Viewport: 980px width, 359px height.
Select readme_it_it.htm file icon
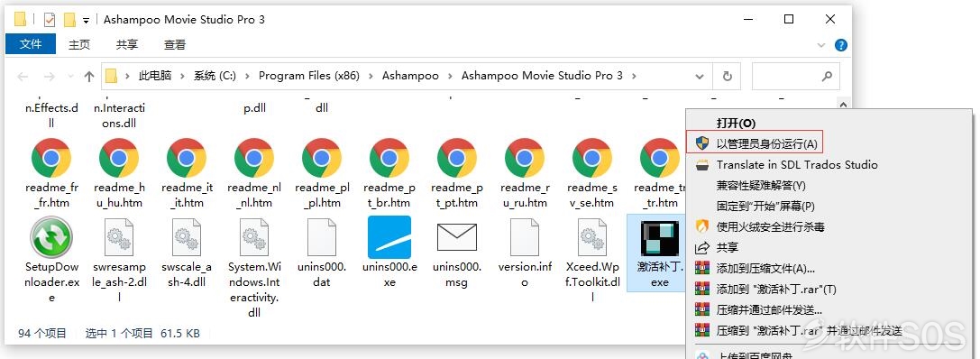(x=187, y=158)
